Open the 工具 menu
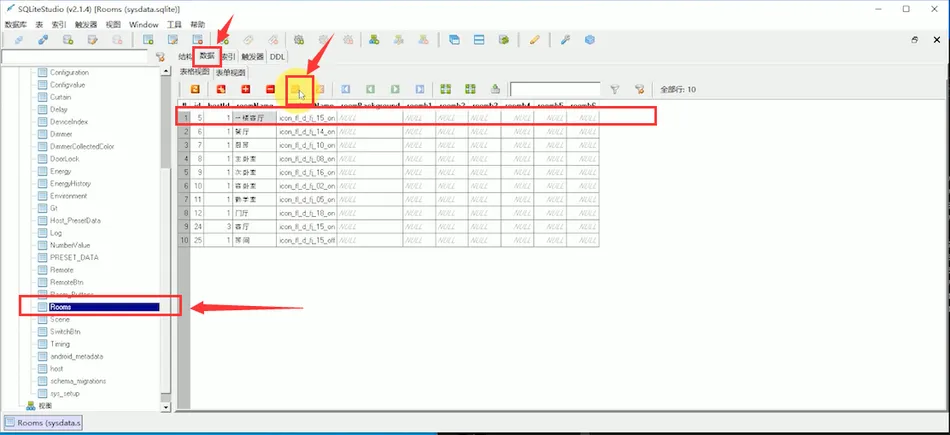950x435 pixels. tap(174, 25)
